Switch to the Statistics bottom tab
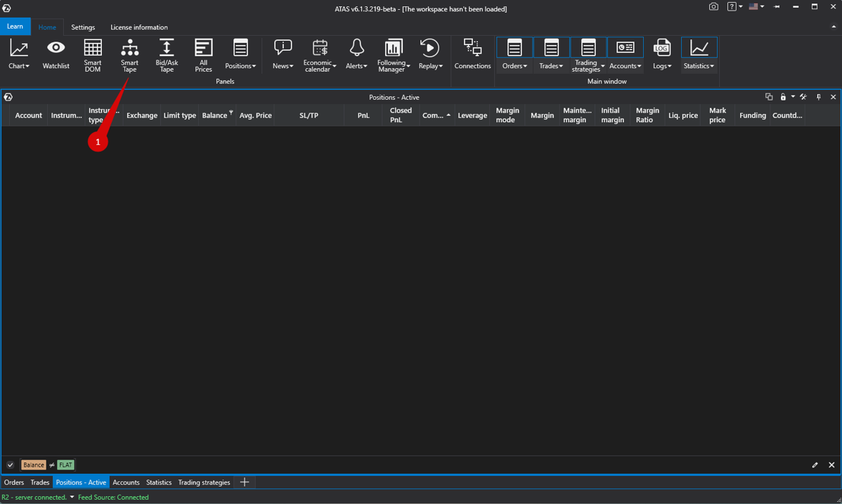 pos(159,482)
